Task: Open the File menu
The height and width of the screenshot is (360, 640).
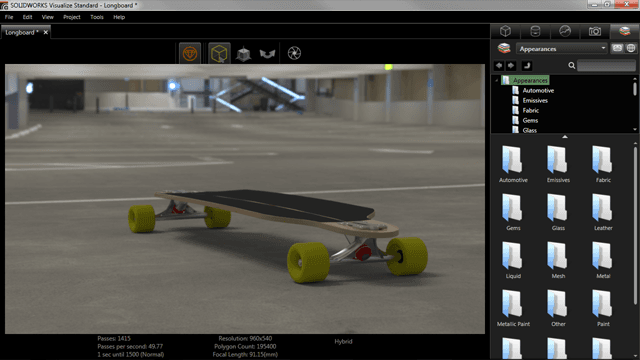Action: click(x=9, y=17)
